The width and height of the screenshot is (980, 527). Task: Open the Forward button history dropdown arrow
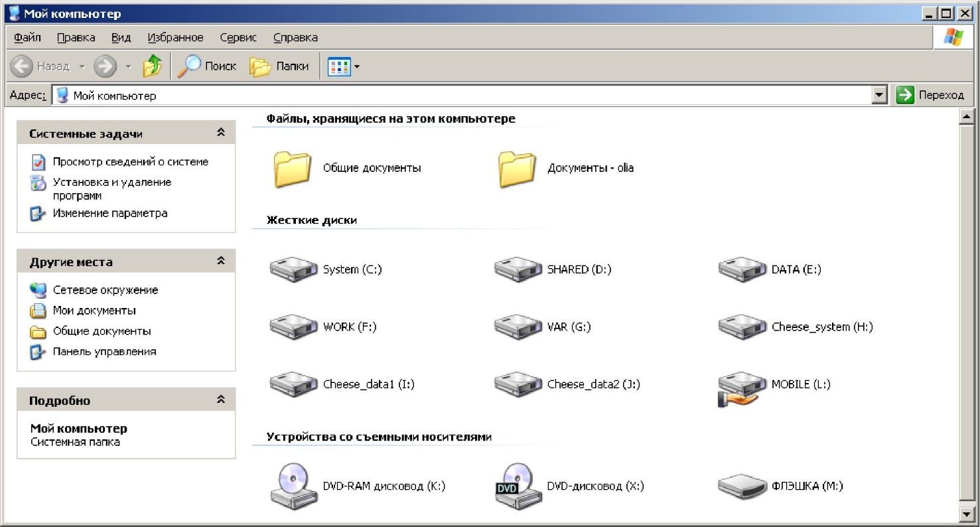pos(129,66)
